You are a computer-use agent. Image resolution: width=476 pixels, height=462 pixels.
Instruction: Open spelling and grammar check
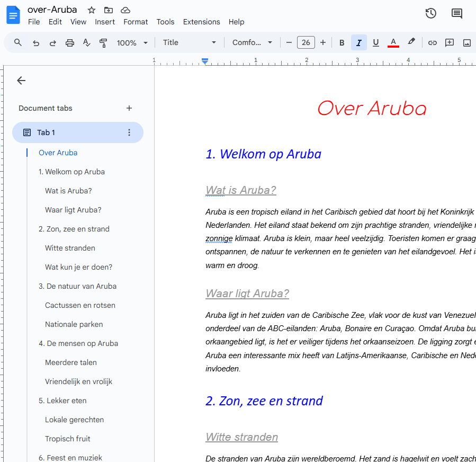click(87, 43)
